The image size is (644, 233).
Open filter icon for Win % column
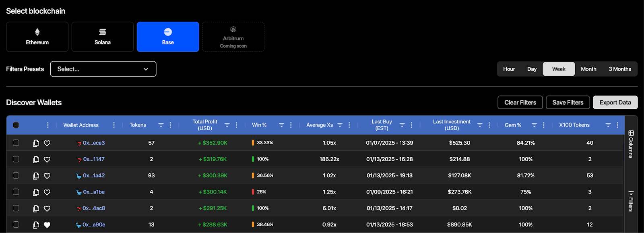point(281,125)
